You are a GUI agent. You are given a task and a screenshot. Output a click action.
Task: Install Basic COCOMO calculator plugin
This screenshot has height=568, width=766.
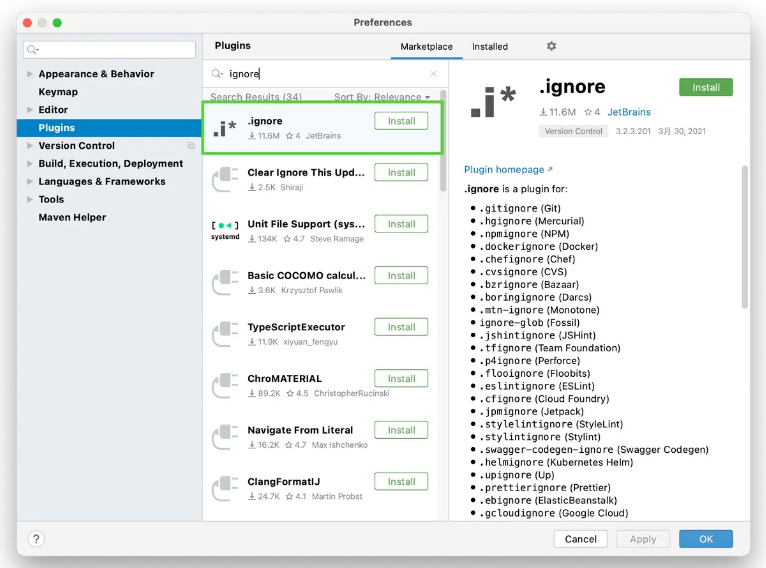click(401, 275)
